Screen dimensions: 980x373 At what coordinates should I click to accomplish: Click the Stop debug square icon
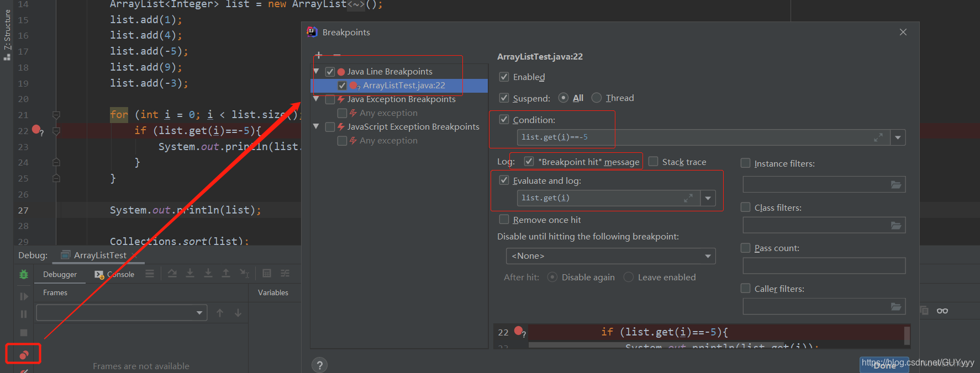pos(24,333)
